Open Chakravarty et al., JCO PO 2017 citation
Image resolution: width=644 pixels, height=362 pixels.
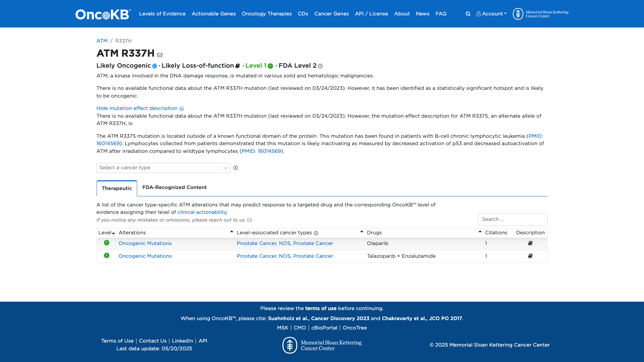pyautogui.click(x=422, y=318)
